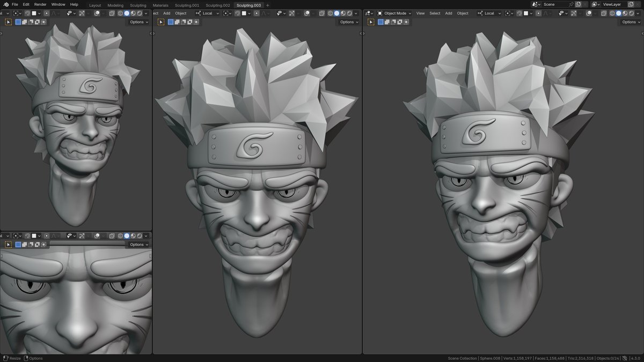The width and height of the screenshot is (644, 362).
Task: Open the File menu
Action: pos(15,4)
